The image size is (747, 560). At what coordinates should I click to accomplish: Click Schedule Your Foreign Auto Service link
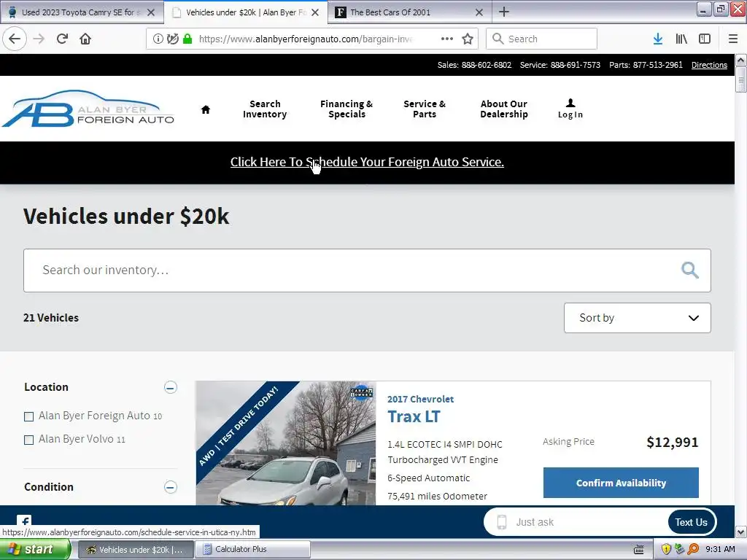367,162
